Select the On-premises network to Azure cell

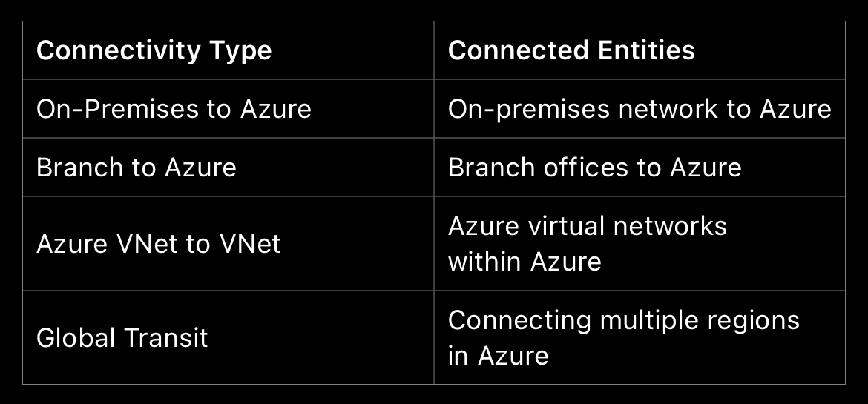coord(639,109)
